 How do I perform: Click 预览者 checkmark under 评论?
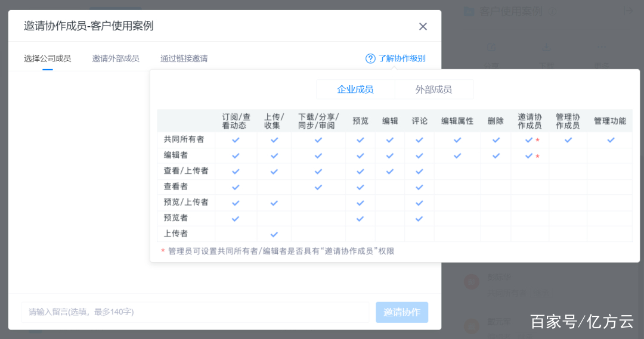pos(419,219)
